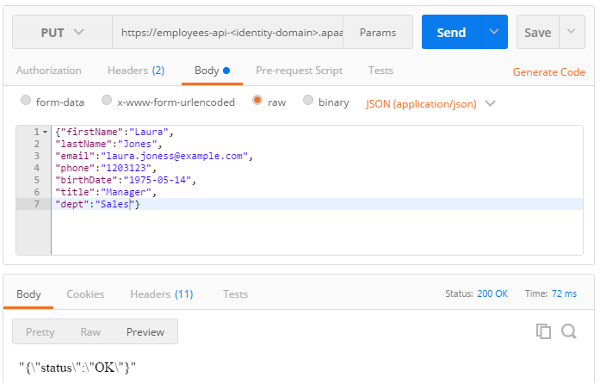The image size is (600, 383).
Task: Click the Save button
Action: [538, 32]
